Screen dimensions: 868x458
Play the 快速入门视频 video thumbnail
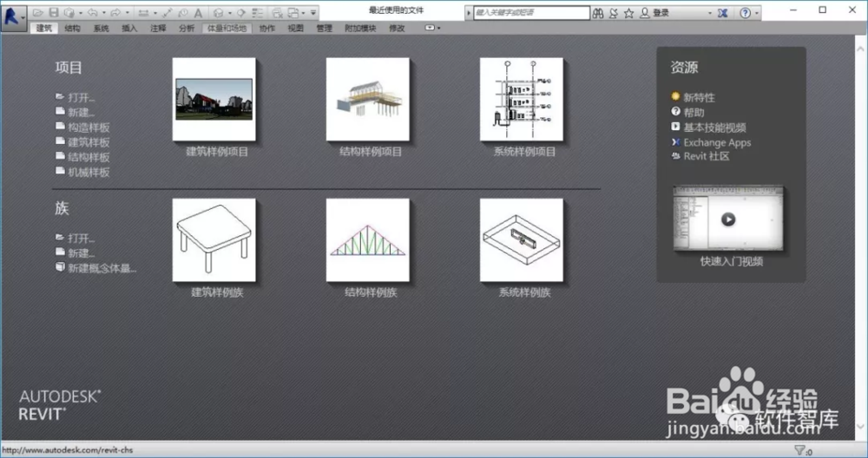tap(728, 219)
